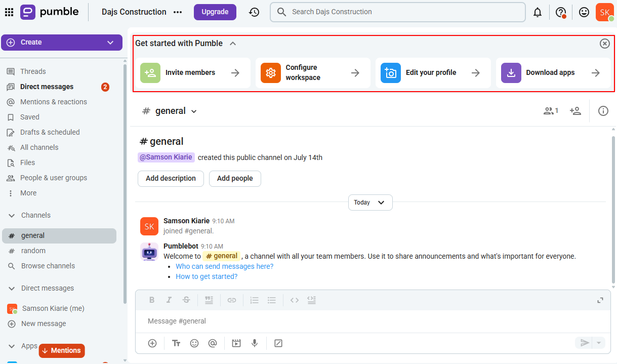Image resolution: width=617 pixels, height=364 pixels.
Task: Record video clip icon
Action: pos(236,343)
